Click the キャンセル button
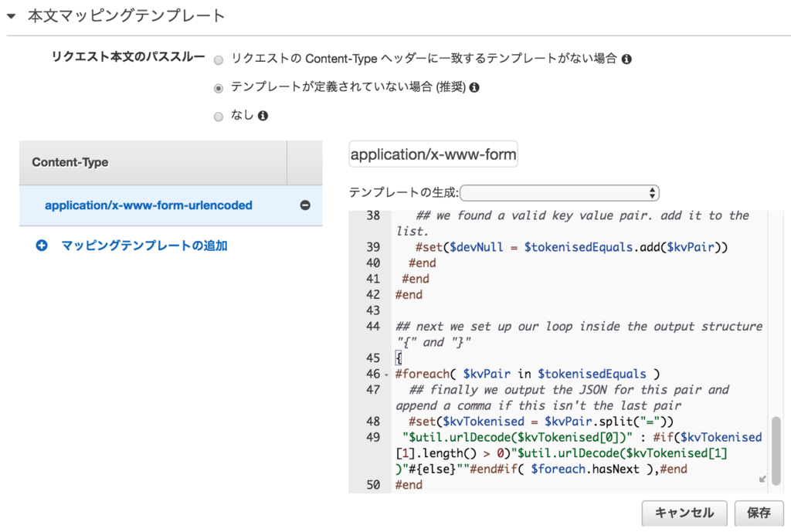Viewport: 791px width, 532px height. click(x=684, y=513)
